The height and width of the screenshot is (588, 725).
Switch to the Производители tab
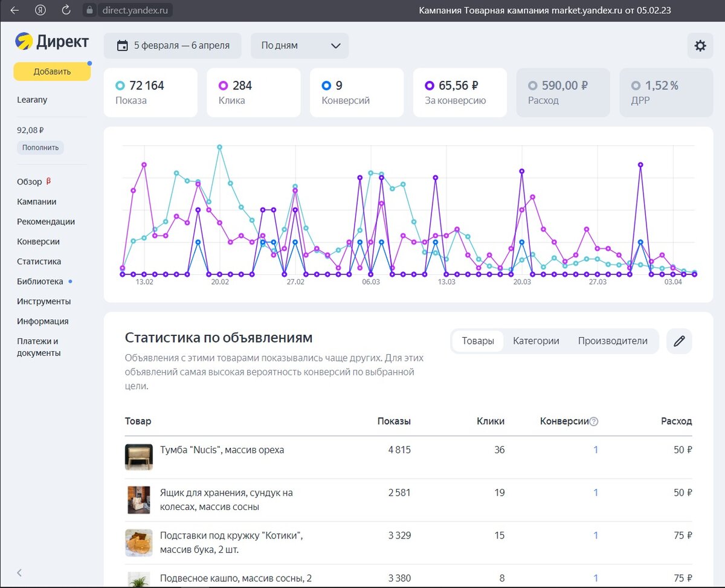pyautogui.click(x=613, y=341)
